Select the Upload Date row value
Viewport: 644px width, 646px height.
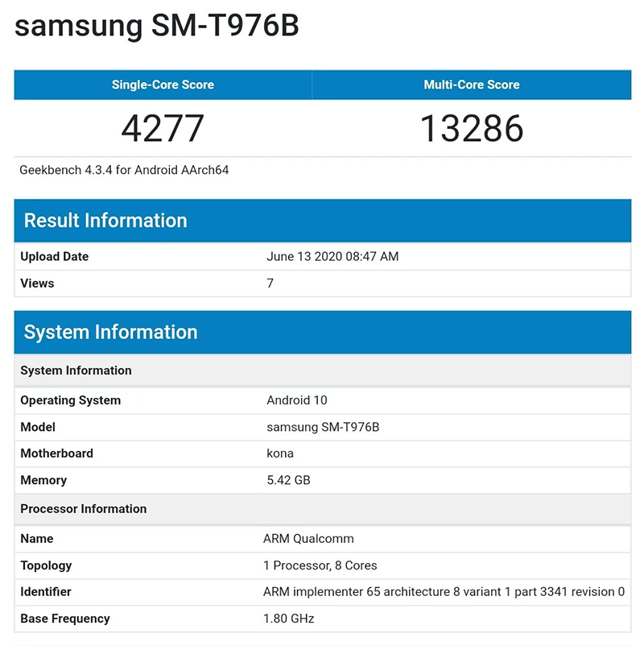pyautogui.click(x=332, y=256)
